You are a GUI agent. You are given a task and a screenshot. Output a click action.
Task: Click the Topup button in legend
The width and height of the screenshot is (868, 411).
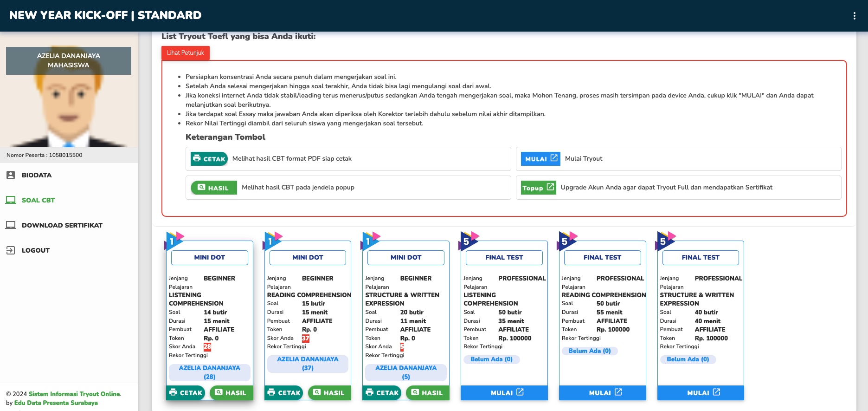(538, 188)
